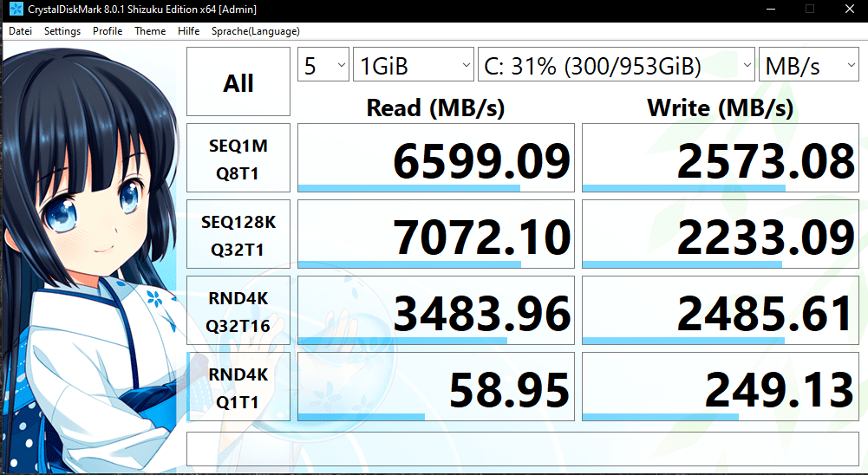Start all benchmarks with the All button
The width and height of the screenshot is (868, 475).
click(238, 81)
